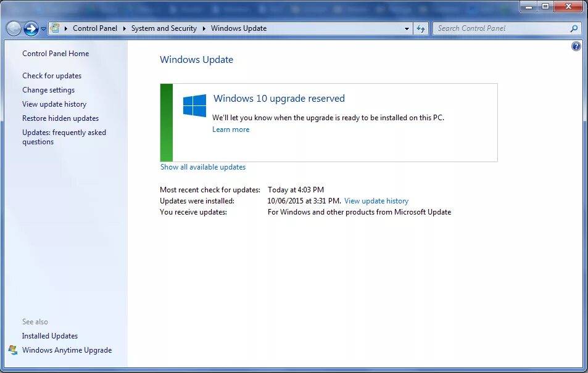Click the Windows Update page title
This screenshot has width=588, height=373.
(196, 60)
